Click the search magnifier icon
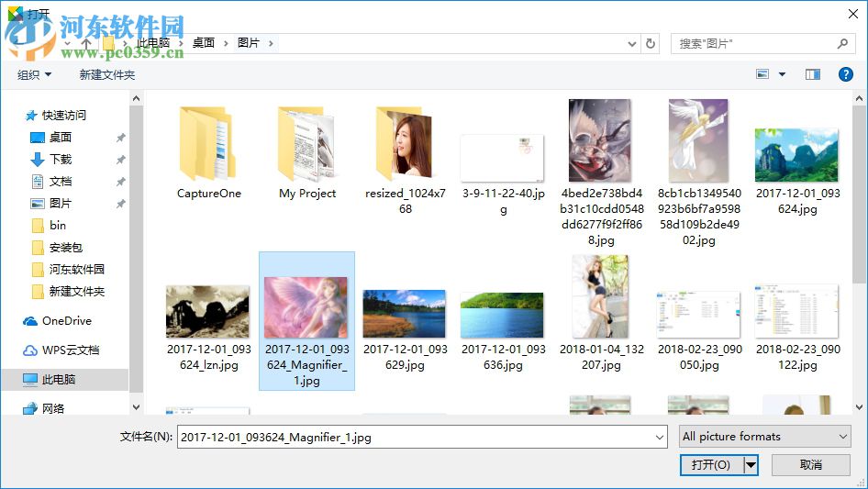The image size is (868, 489). click(842, 43)
